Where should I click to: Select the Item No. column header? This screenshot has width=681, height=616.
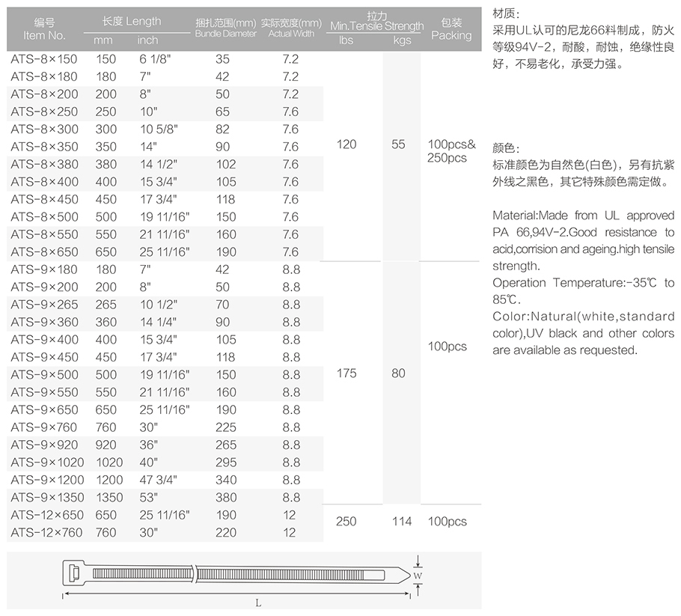point(44,30)
